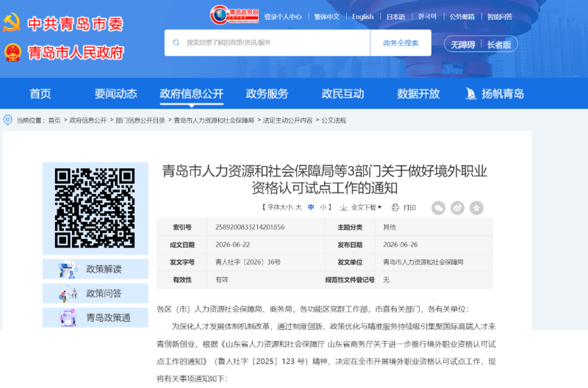
Task: Open the 政策解读 sidebar button
Action: coord(96,269)
